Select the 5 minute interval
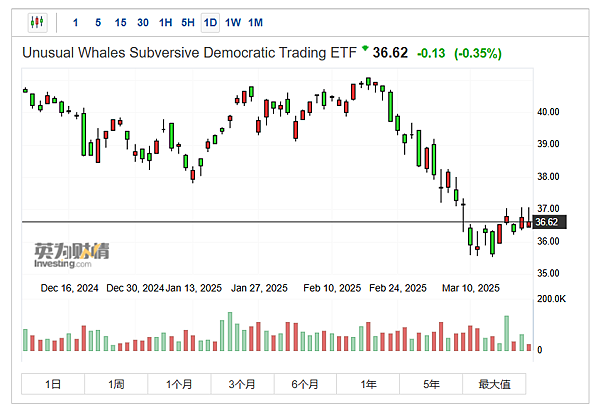Screen dimensions: 600x413 pos(98,23)
